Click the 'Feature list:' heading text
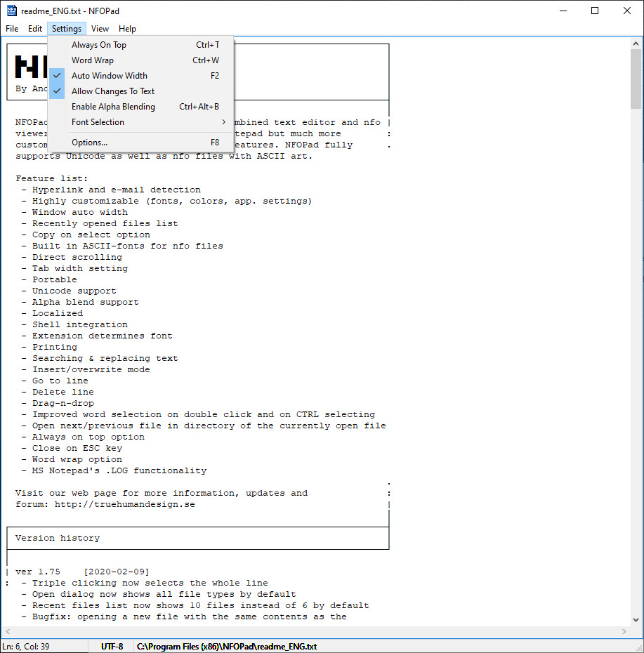Viewport: 644px width, 653px height. click(52, 178)
